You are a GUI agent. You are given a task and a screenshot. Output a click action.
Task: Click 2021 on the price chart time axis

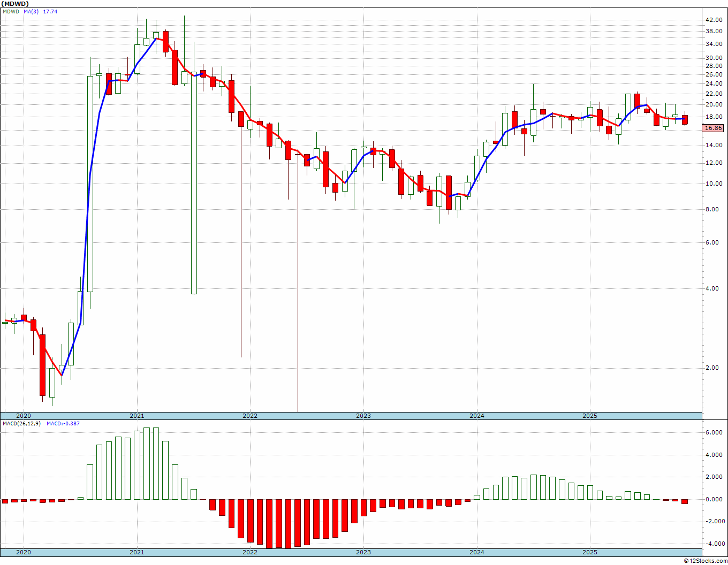[x=137, y=416]
